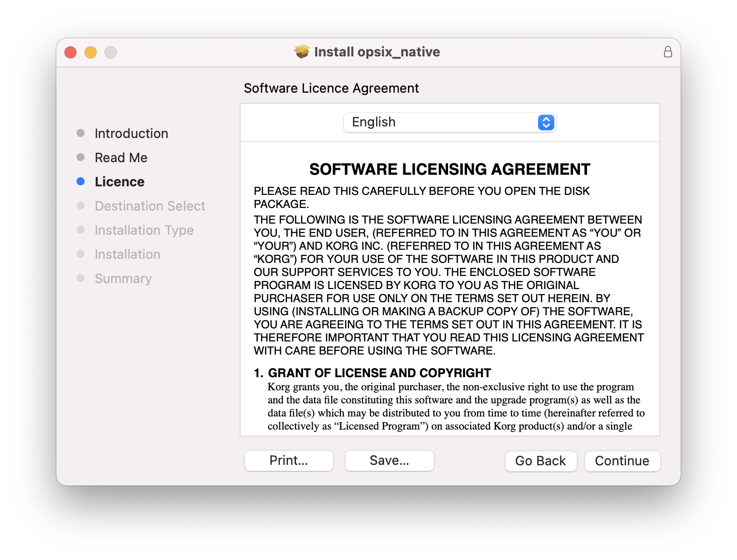Click the blue bullet beside Licence
737x560 pixels.
(x=81, y=181)
